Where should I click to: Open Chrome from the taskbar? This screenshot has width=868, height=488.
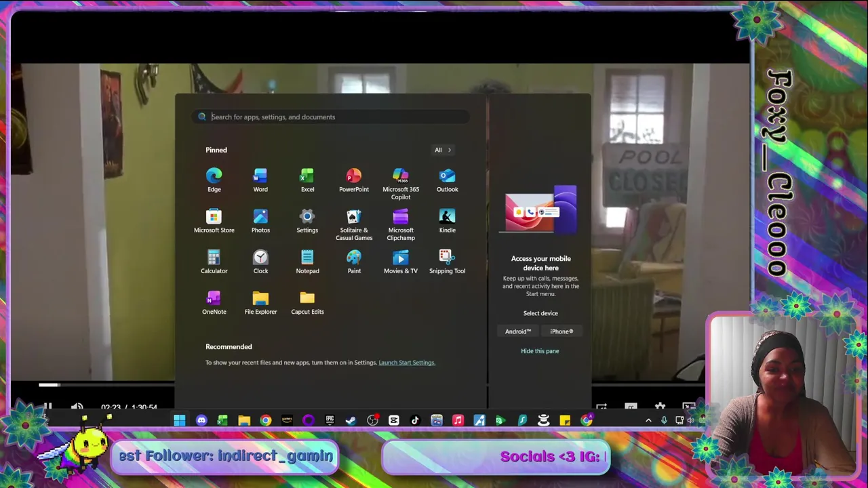click(266, 420)
